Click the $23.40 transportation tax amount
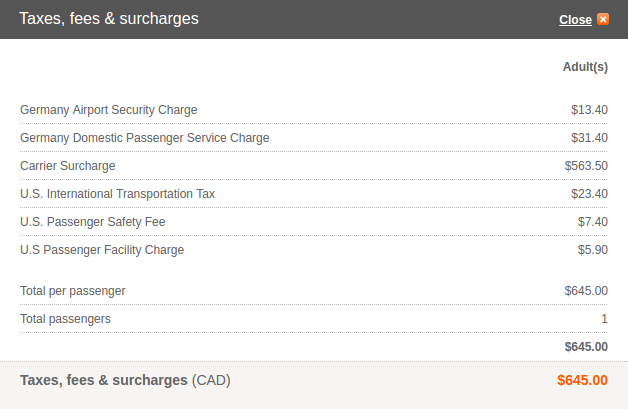628x409 pixels. pos(589,194)
